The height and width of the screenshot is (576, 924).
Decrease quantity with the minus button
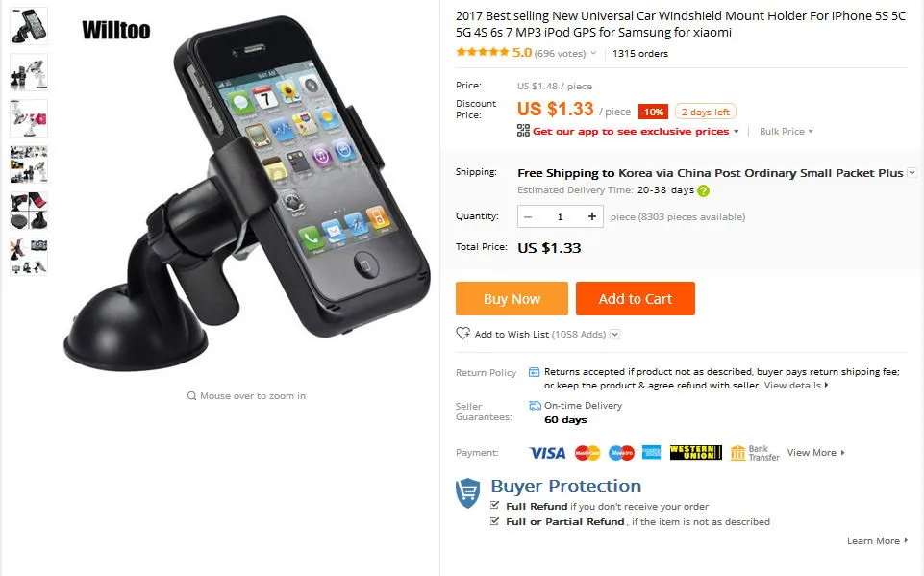click(528, 217)
